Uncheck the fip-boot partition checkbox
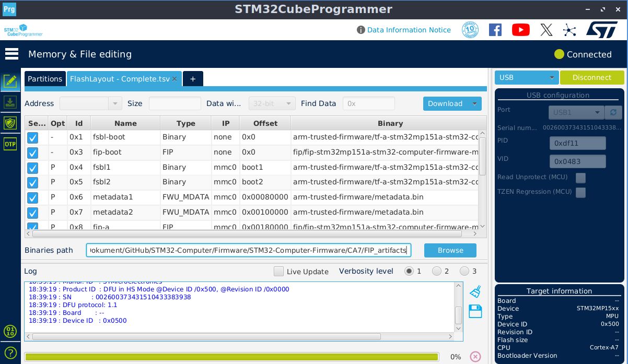Viewport: 628px width, 364px height. 32,153
